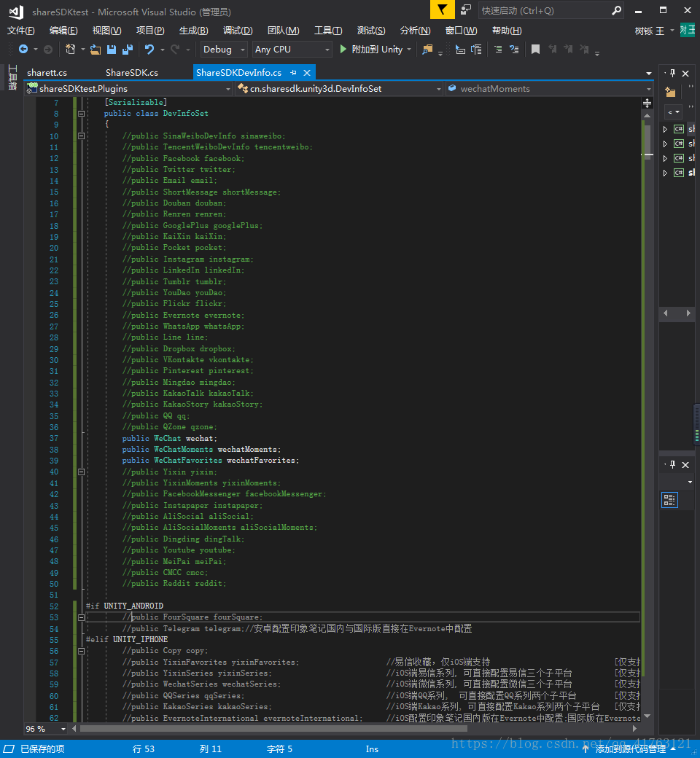Screen dimensions: 700x758
Task: Click the Quick Launch search magnifier icon
Action: pyautogui.click(x=616, y=10)
